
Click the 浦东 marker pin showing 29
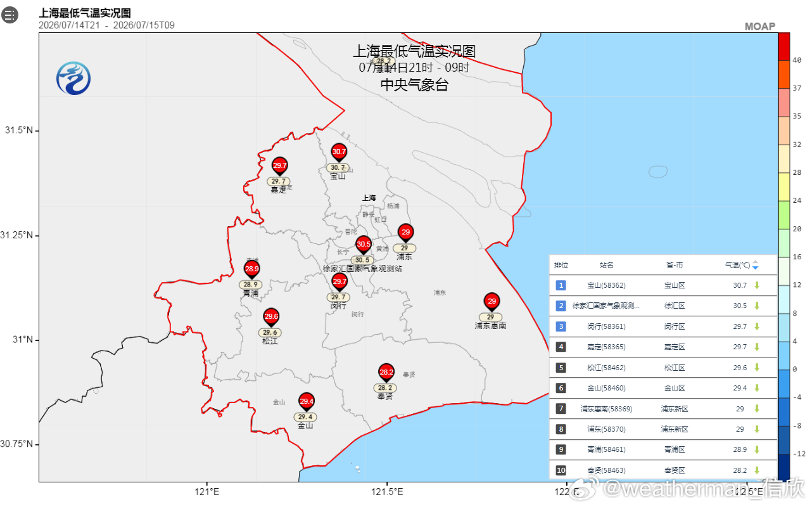(x=405, y=233)
